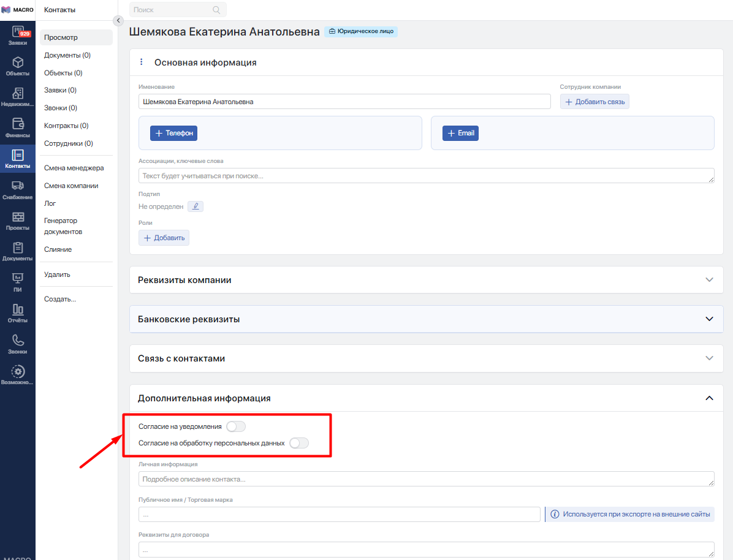
Task: Open Заявки section in left sidebar
Action: pos(18,36)
